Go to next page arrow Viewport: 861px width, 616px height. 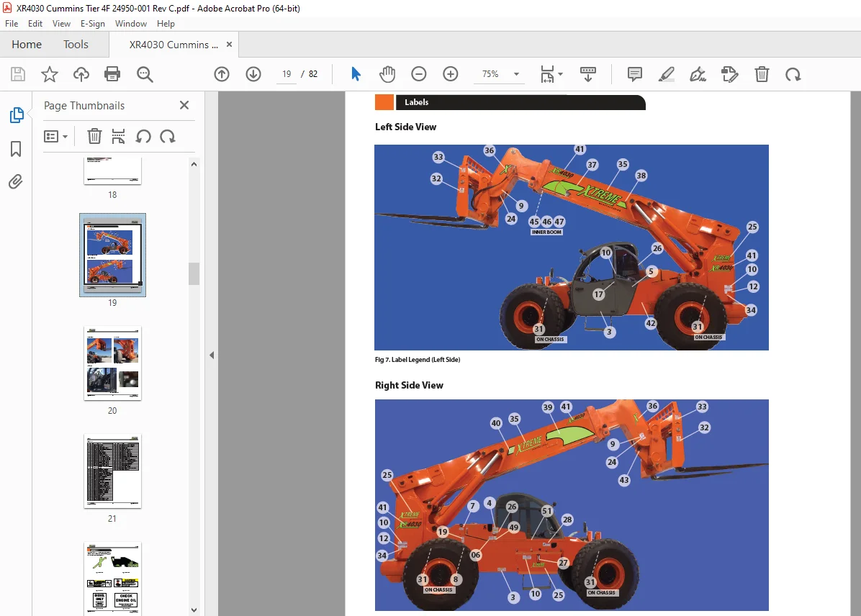[x=253, y=74]
